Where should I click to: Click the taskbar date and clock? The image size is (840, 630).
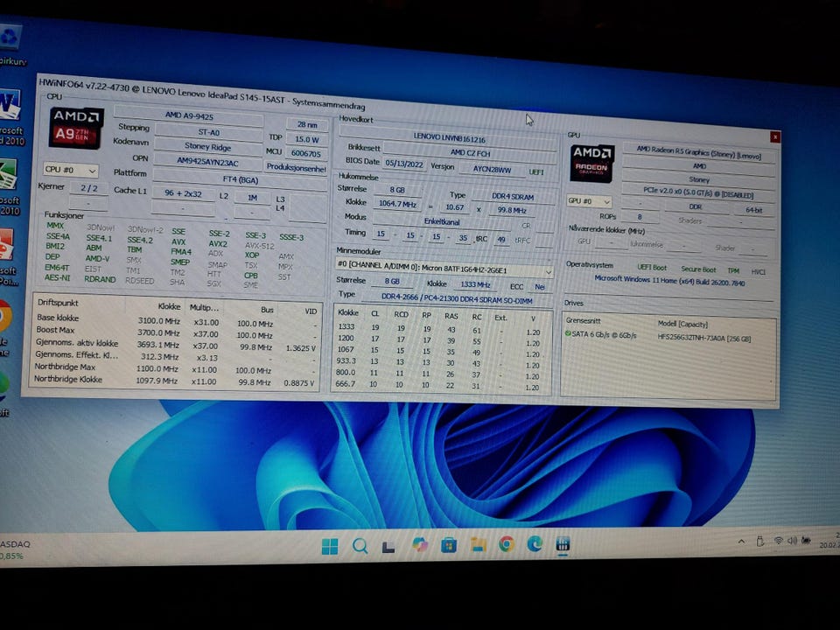[x=829, y=540]
